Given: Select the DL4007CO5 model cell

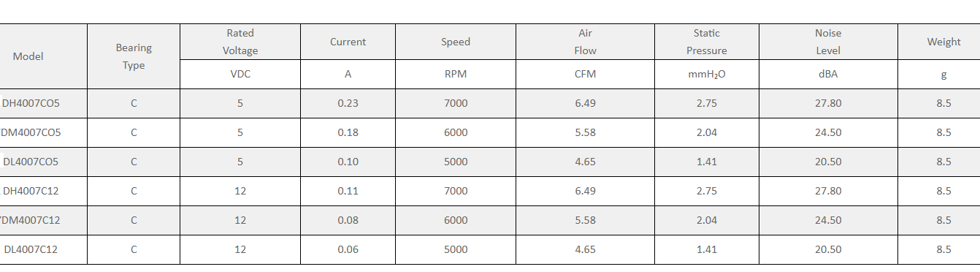Looking at the screenshot, I should point(43,162).
